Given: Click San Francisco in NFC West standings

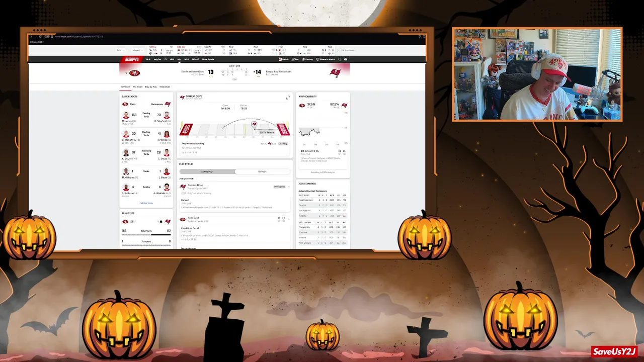Looking at the screenshot, I should [x=305, y=200].
